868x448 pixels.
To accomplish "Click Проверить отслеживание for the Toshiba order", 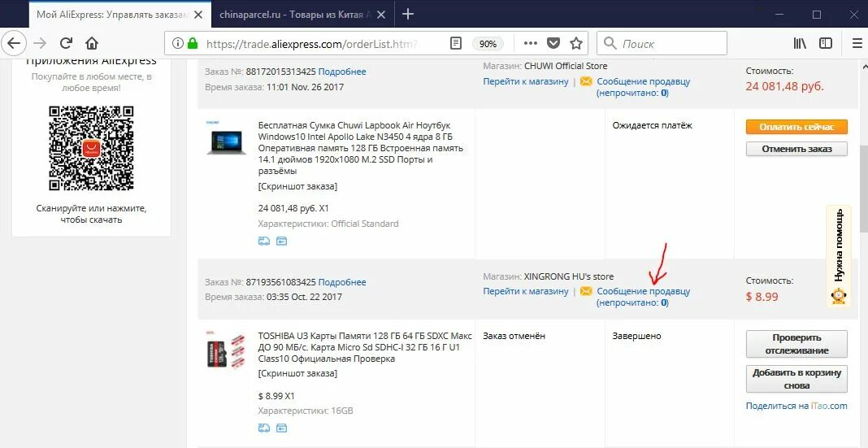I will pos(796,344).
